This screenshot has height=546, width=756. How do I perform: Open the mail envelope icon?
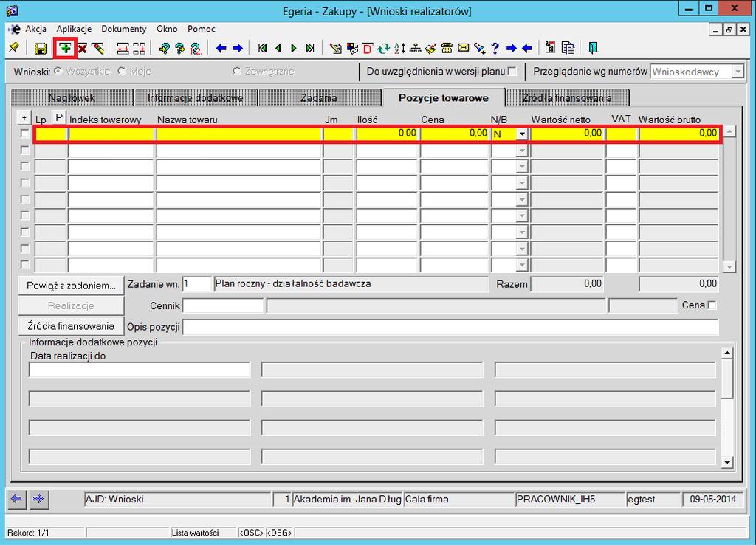[x=464, y=48]
